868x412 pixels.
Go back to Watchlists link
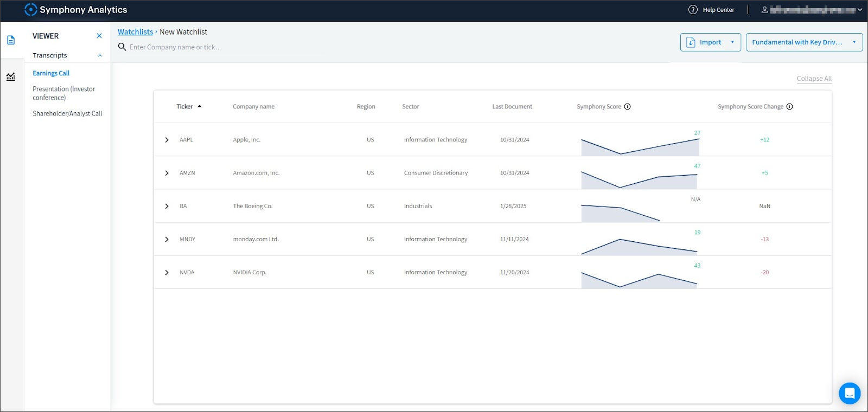[136, 32]
